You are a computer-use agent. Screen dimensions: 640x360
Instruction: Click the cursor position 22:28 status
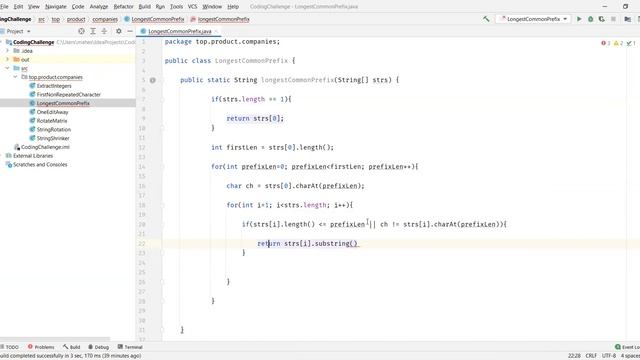pos(574,356)
